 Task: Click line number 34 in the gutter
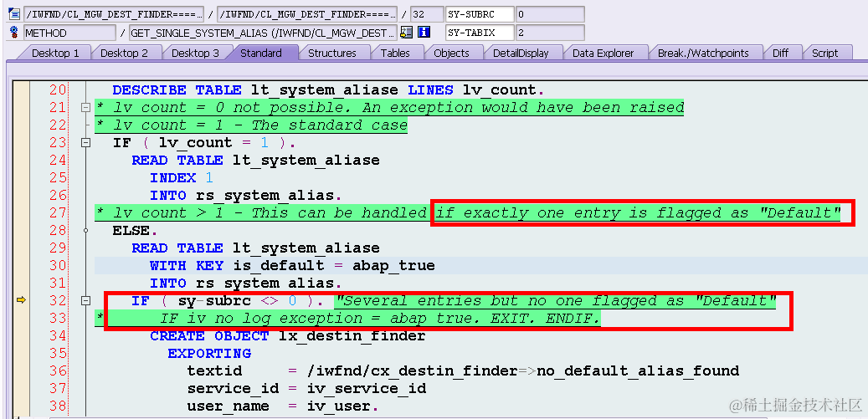(58, 335)
